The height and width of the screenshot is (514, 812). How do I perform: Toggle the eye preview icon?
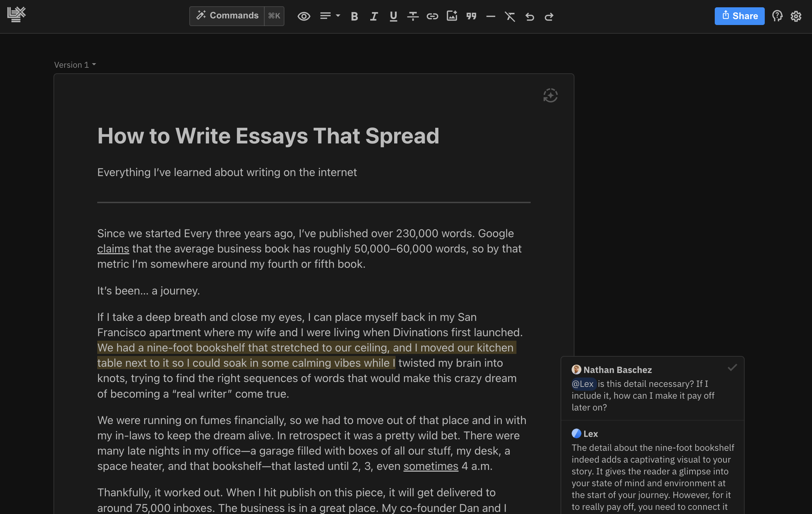coord(304,16)
